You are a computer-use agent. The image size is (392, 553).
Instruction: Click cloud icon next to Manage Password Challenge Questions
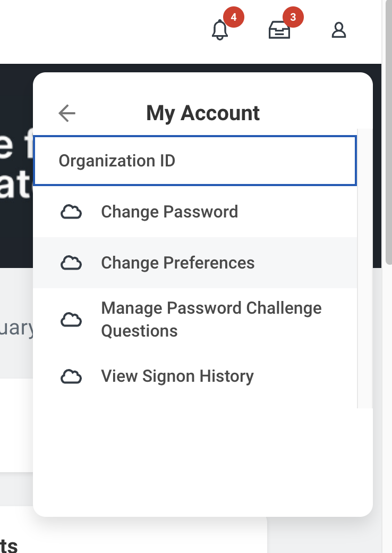71,320
